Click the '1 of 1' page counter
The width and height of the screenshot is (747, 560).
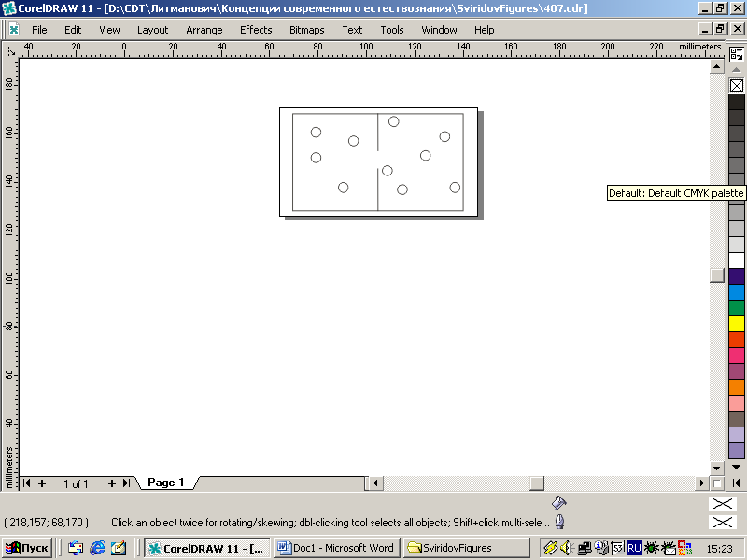(77, 484)
